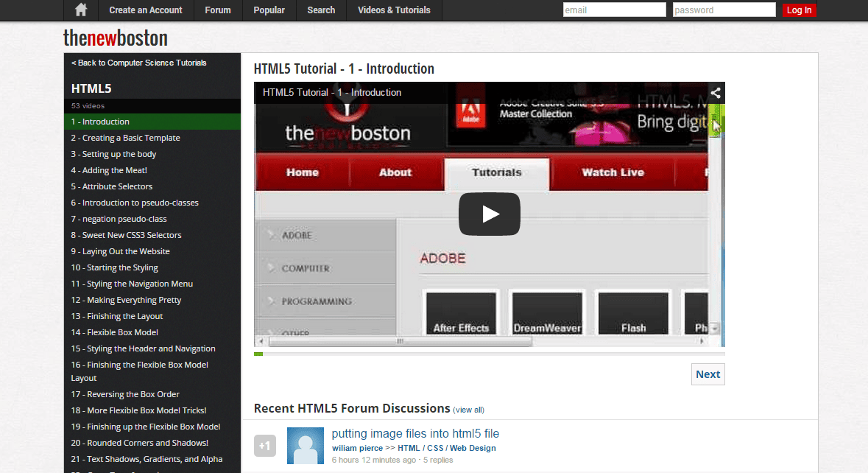Click thenewboston site logo

(115, 38)
